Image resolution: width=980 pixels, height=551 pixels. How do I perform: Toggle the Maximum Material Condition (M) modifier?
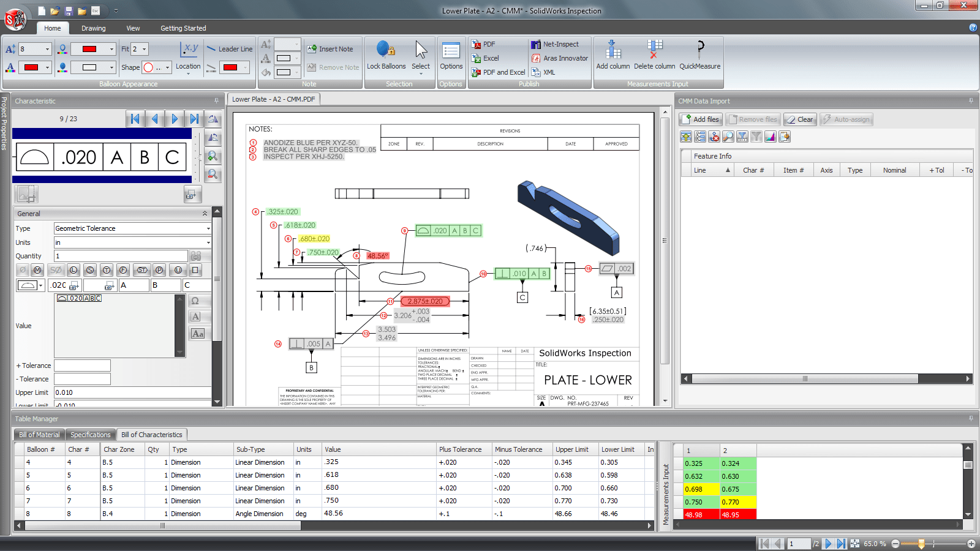point(37,269)
